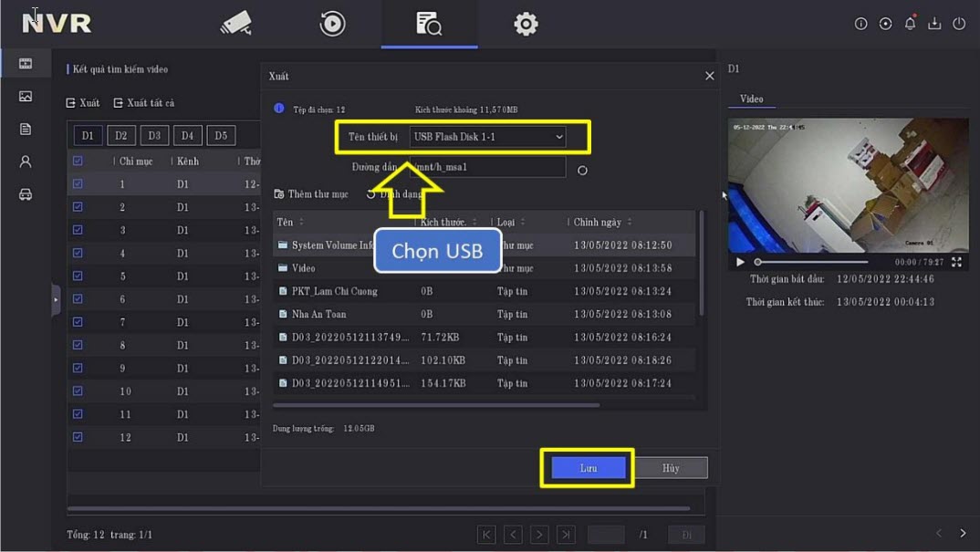This screenshot has width=980, height=552.
Task: Toggle the select-all checkbox in table header
Action: point(78,161)
